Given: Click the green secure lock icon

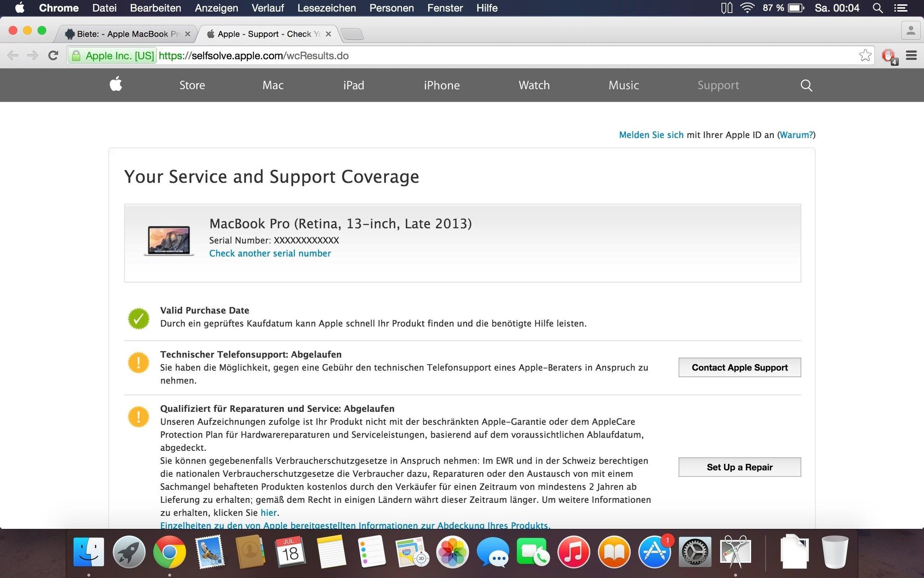Looking at the screenshot, I should pyautogui.click(x=76, y=56).
